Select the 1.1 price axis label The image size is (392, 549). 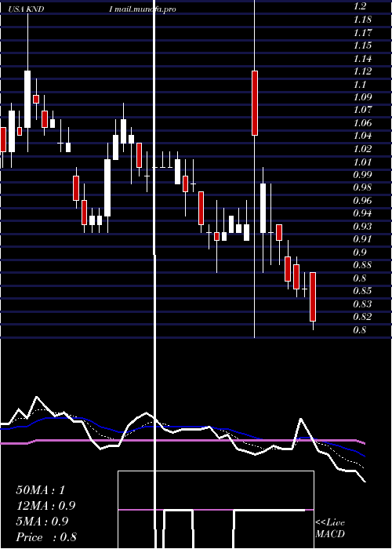point(360,85)
